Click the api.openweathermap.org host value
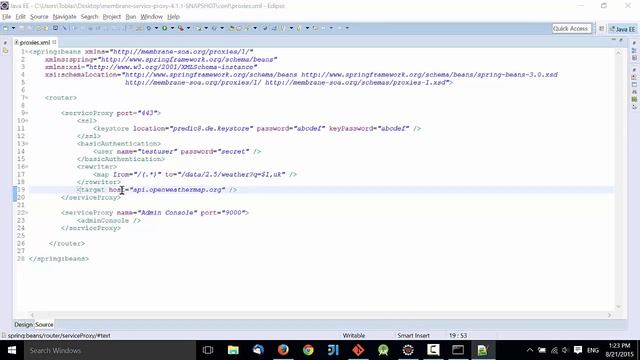This screenshot has width=640, height=360. point(177,190)
